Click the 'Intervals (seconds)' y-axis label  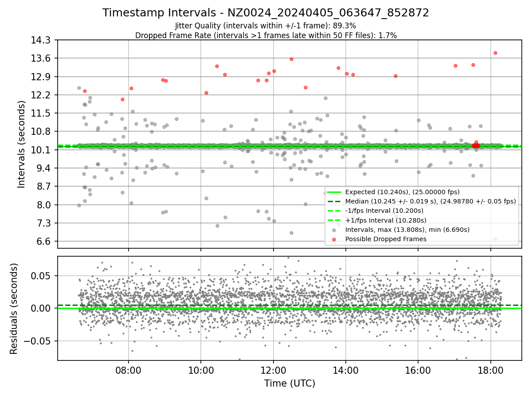(x=21, y=144)
